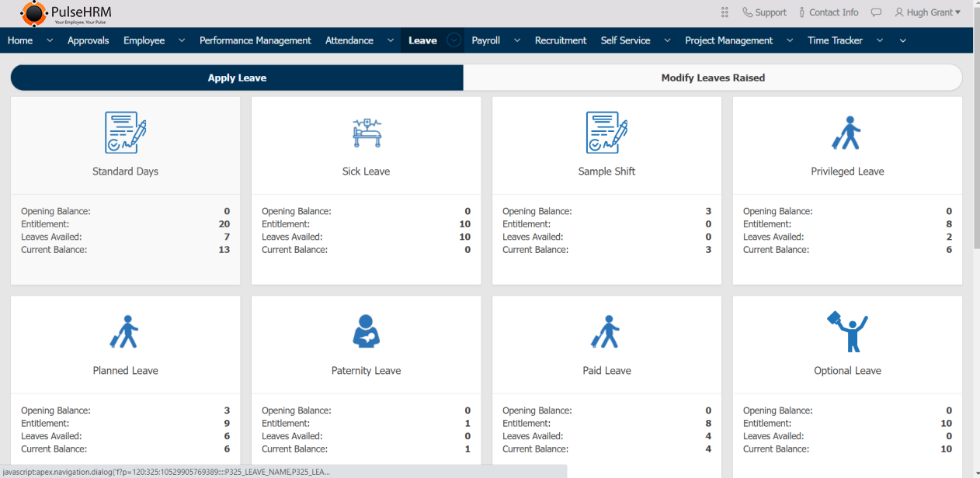Click the Sample Shift document icon
Screen dimensions: 980x478
606,133
